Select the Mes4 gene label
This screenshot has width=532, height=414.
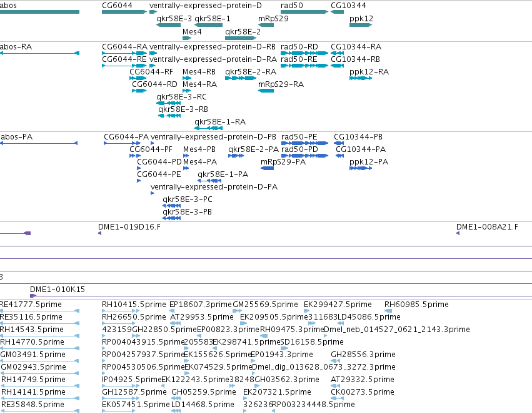[192, 31]
